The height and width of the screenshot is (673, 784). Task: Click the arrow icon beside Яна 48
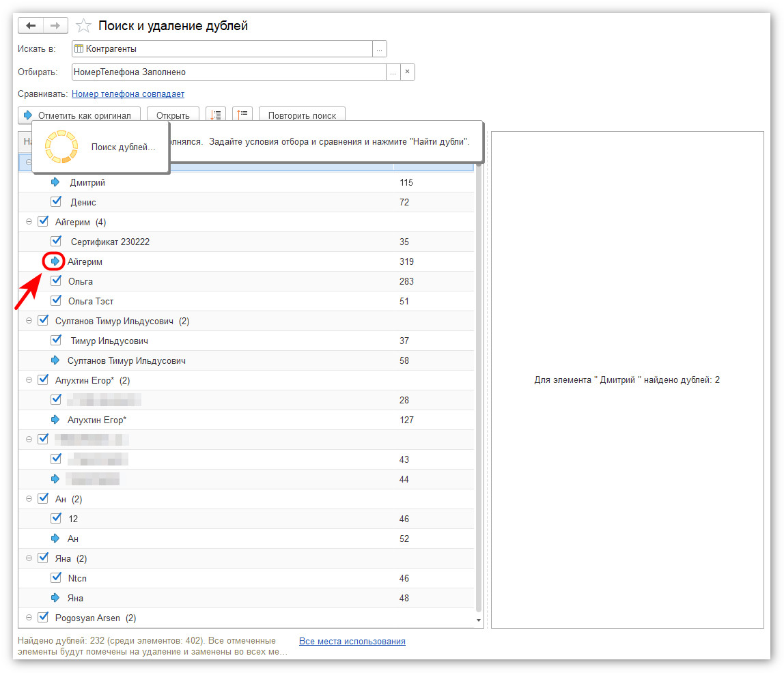pyautogui.click(x=55, y=597)
